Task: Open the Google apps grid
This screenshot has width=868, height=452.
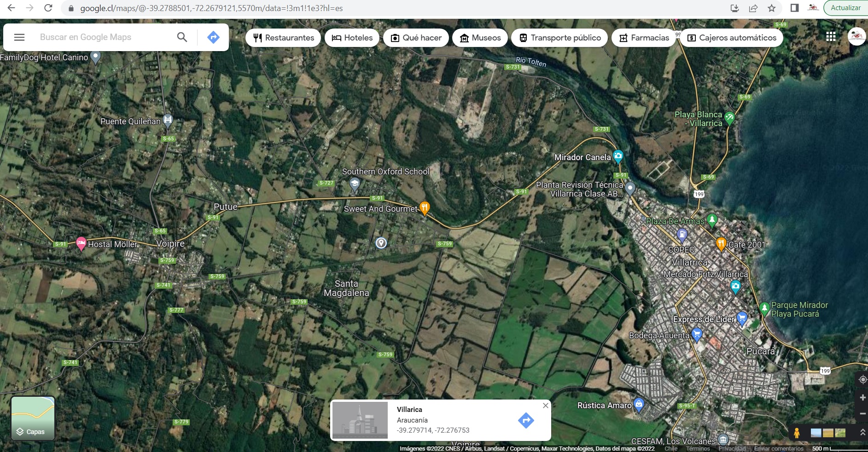Action: (831, 36)
